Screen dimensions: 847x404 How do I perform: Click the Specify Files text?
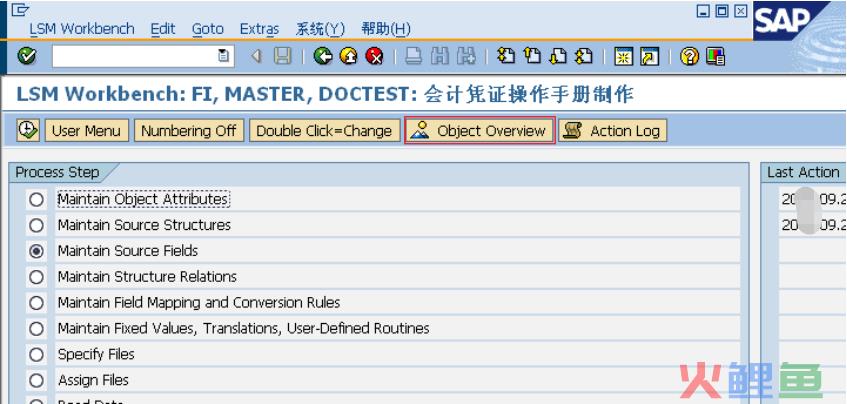96,355
